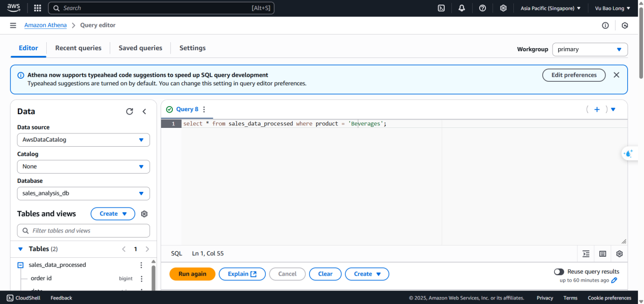Open the AWS services grid menu
This screenshot has width=644, height=304.
click(x=37, y=8)
